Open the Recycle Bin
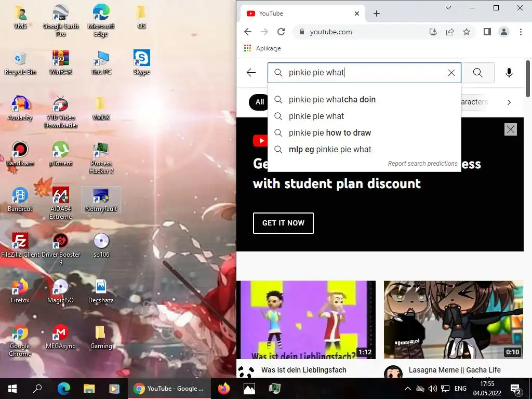 [x=20, y=63]
